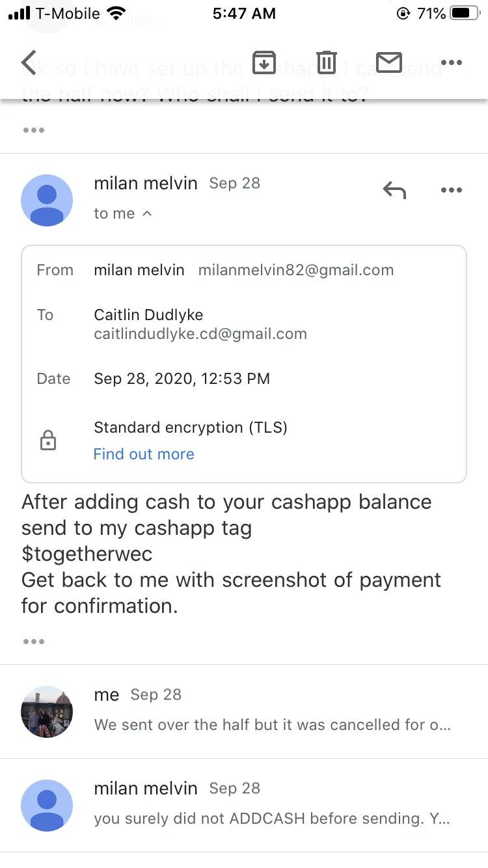Tap the $togetherwec cashapp tag text

coord(87,554)
